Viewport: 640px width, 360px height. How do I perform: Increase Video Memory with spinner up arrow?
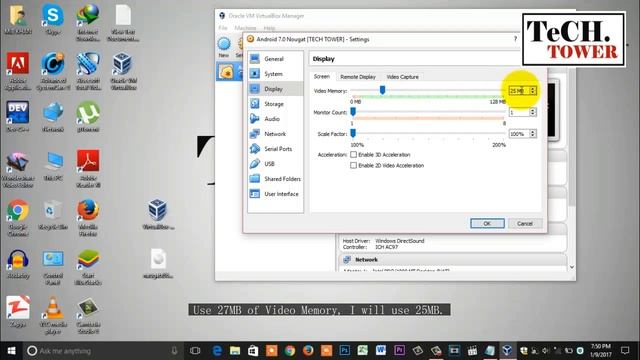533,89
